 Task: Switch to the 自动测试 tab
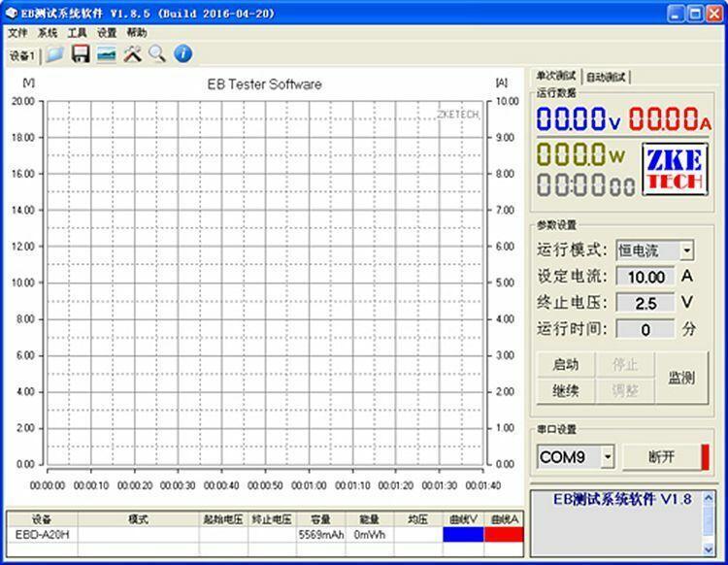coord(606,77)
